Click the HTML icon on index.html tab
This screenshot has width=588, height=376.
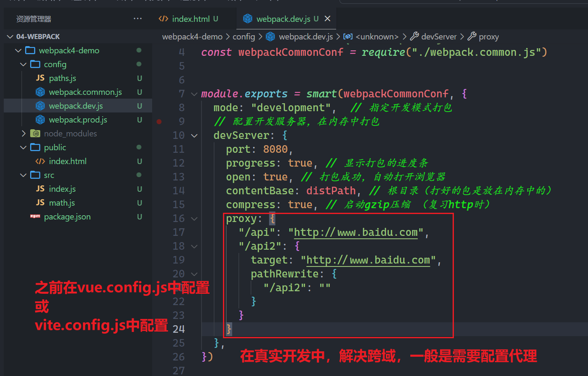tap(163, 19)
